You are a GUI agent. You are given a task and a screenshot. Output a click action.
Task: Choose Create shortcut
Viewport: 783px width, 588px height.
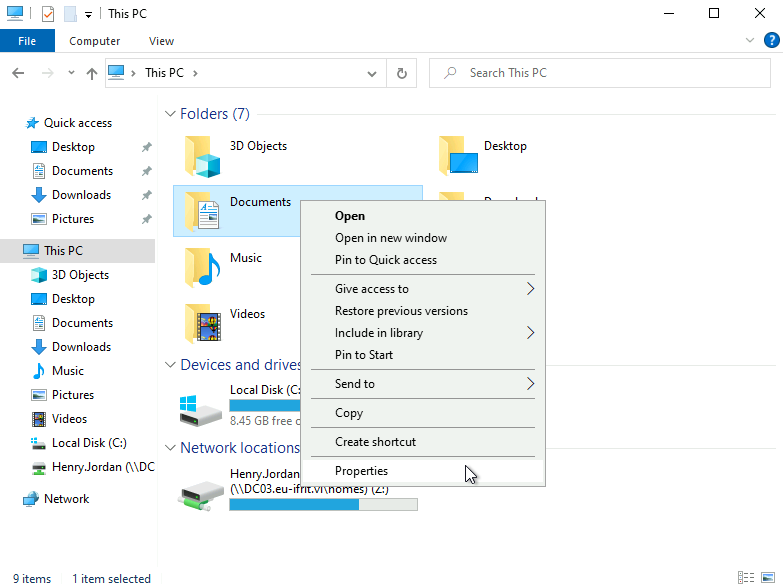click(x=422, y=442)
